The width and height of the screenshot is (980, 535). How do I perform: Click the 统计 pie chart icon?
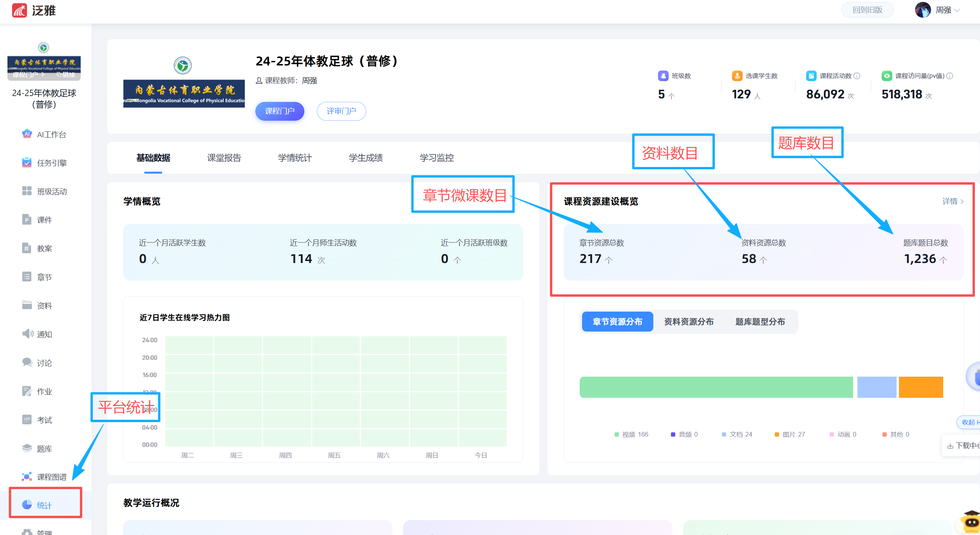(27, 505)
